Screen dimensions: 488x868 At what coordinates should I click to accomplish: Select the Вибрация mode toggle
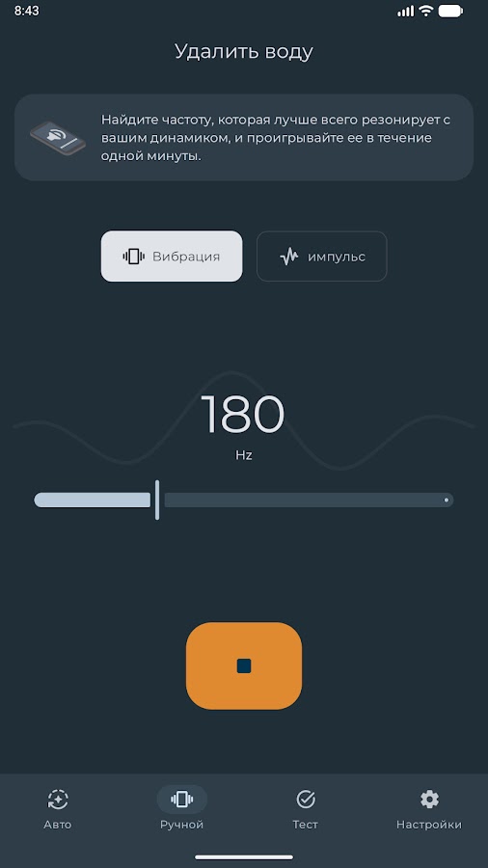click(172, 257)
